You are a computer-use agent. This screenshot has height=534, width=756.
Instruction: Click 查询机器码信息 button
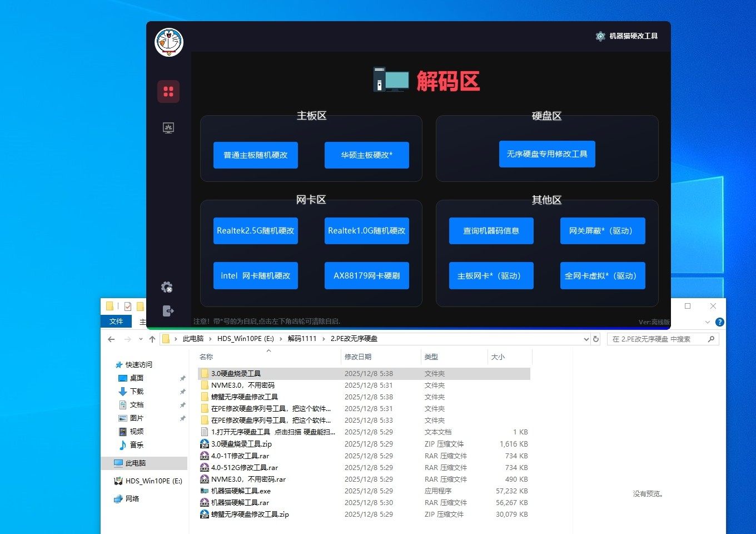pos(491,231)
